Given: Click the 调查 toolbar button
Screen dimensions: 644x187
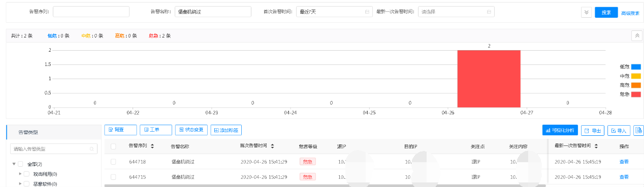Looking at the screenshot, I should (x=120, y=130).
